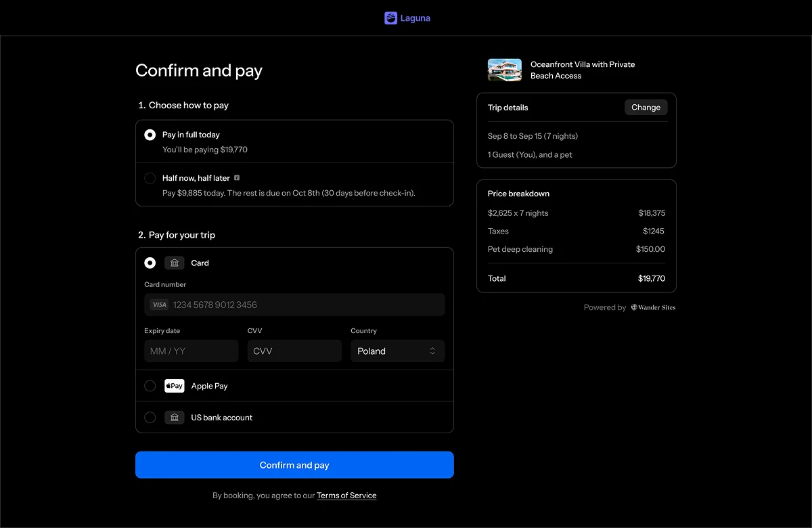The image size is (812, 528).
Task: Select Apple Pay radio button
Action: click(150, 386)
